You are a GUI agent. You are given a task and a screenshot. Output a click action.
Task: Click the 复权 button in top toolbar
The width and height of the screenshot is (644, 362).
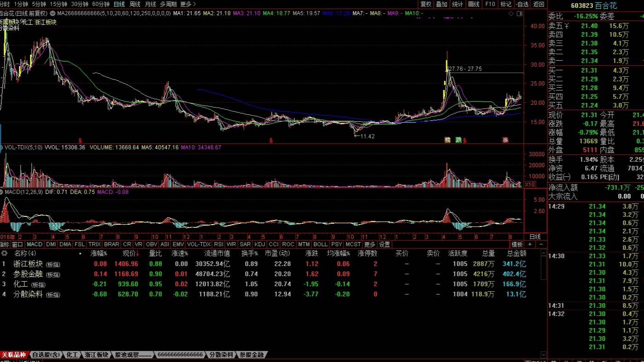click(426, 4)
